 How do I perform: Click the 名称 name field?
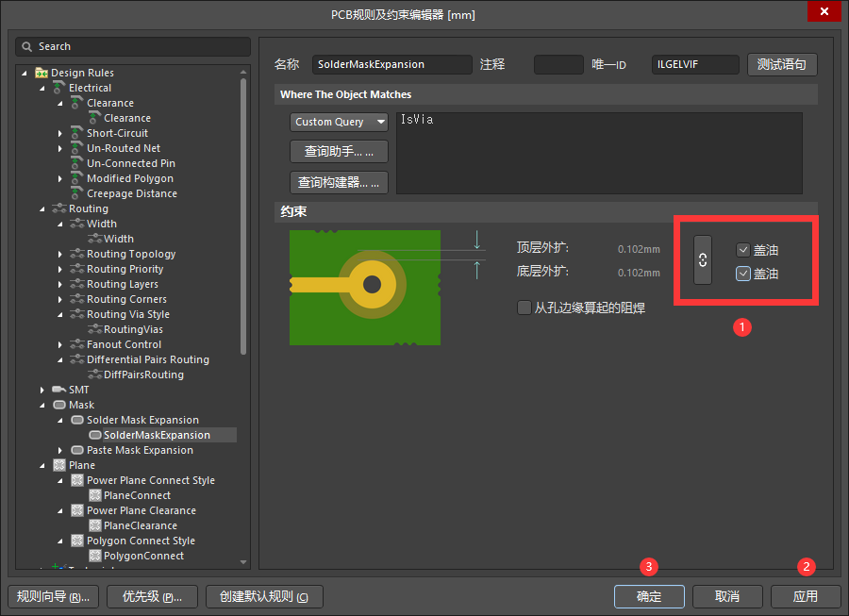pyautogui.click(x=392, y=64)
